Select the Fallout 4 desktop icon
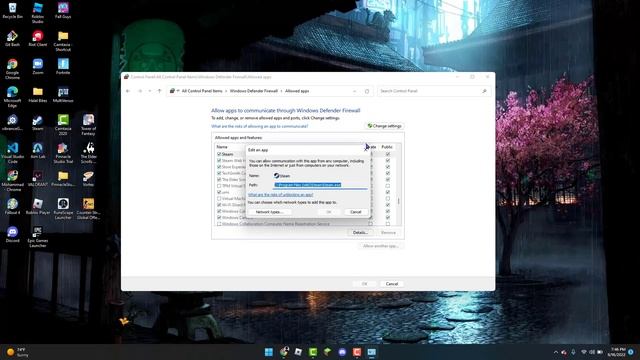This screenshot has width=640, height=360. [x=12, y=207]
